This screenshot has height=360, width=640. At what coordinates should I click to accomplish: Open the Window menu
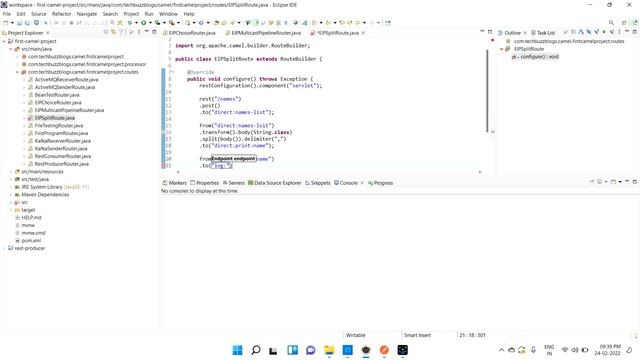(168, 14)
